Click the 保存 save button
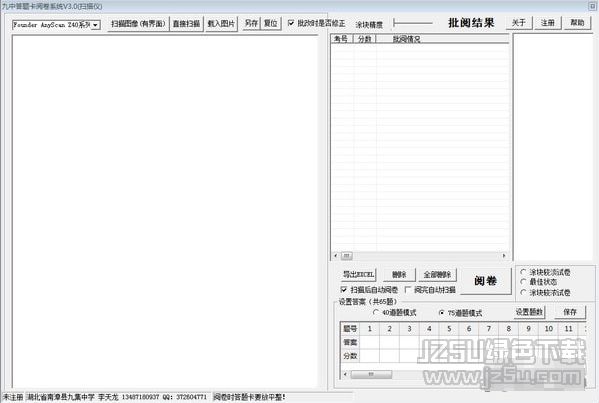Viewport: 599px width, 403px height. [x=570, y=312]
